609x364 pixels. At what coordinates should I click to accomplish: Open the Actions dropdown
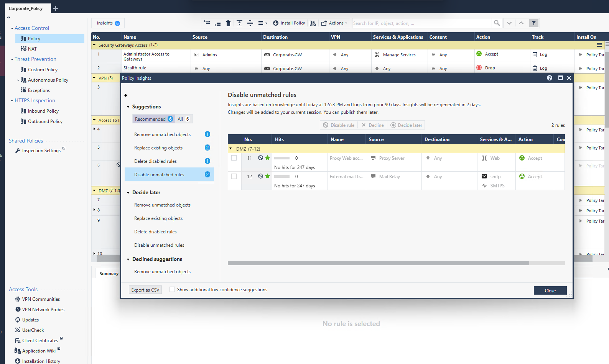(334, 23)
